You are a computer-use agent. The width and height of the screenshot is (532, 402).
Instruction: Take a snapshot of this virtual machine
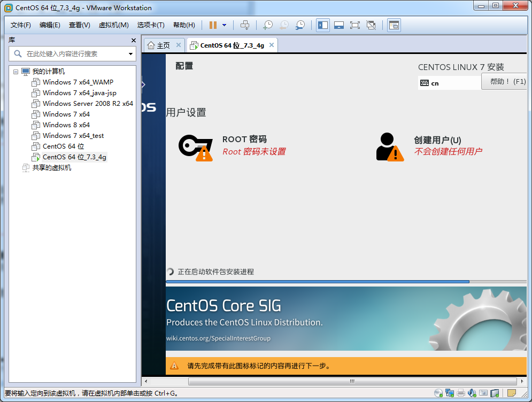tap(268, 25)
